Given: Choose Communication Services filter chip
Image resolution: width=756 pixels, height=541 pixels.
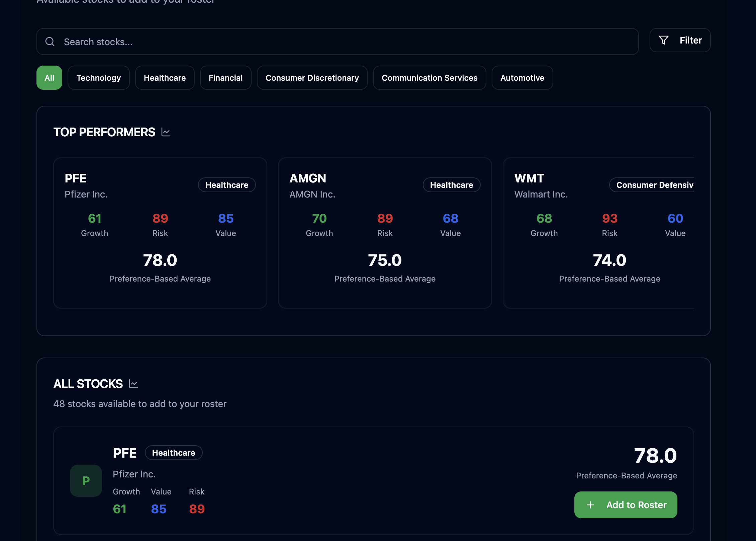Looking at the screenshot, I should pos(430,78).
